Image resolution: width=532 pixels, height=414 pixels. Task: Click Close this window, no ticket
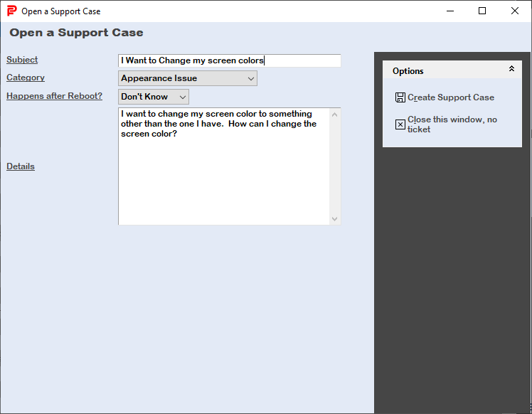[x=452, y=124]
